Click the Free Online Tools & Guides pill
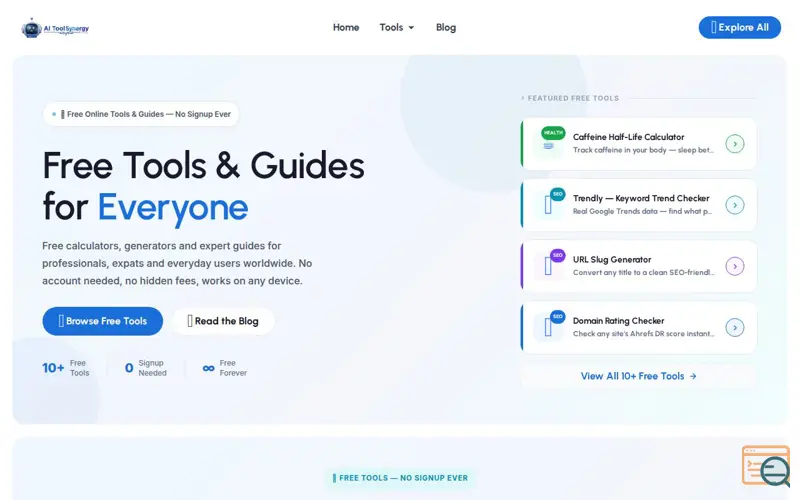This screenshot has width=800, height=500. [141, 114]
